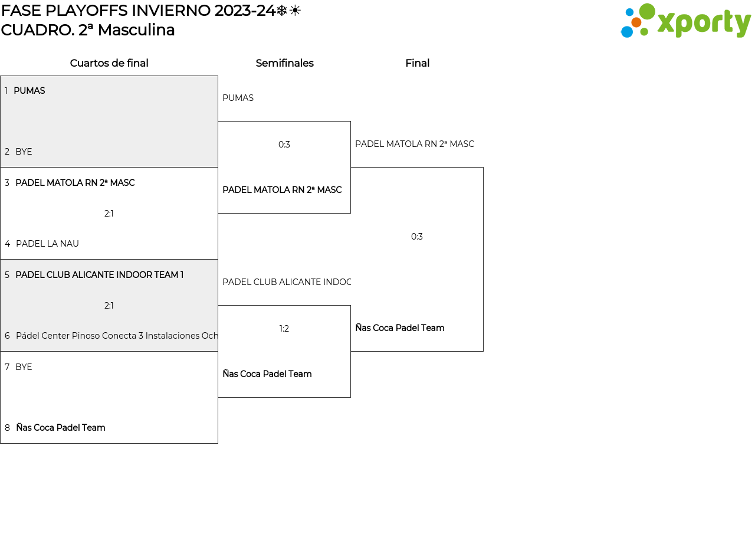Screen dimensions: 755x560
Task: Click Pádel Center Pinoso team entry
Action: pos(116,336)
